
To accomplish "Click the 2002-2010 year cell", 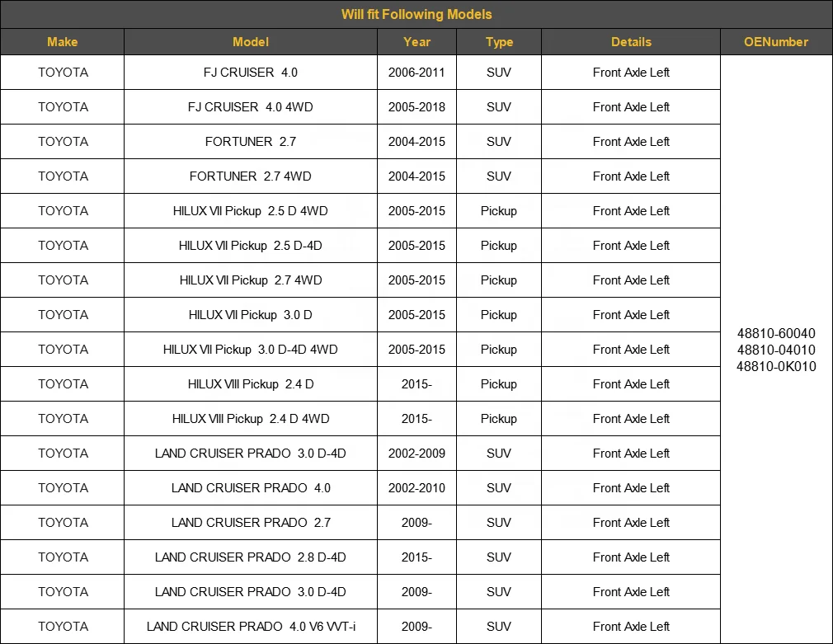I will [x=416, y=488].
